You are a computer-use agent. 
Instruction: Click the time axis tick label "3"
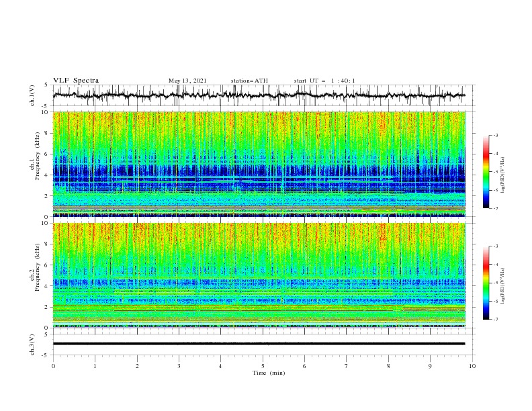coord(179,366)
